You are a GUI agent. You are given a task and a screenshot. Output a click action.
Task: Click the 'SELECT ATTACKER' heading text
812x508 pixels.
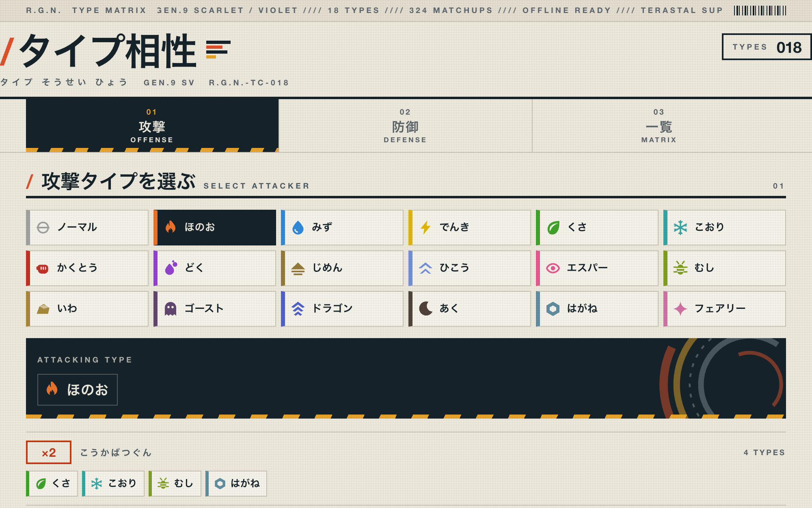click(x=257, y=186)
